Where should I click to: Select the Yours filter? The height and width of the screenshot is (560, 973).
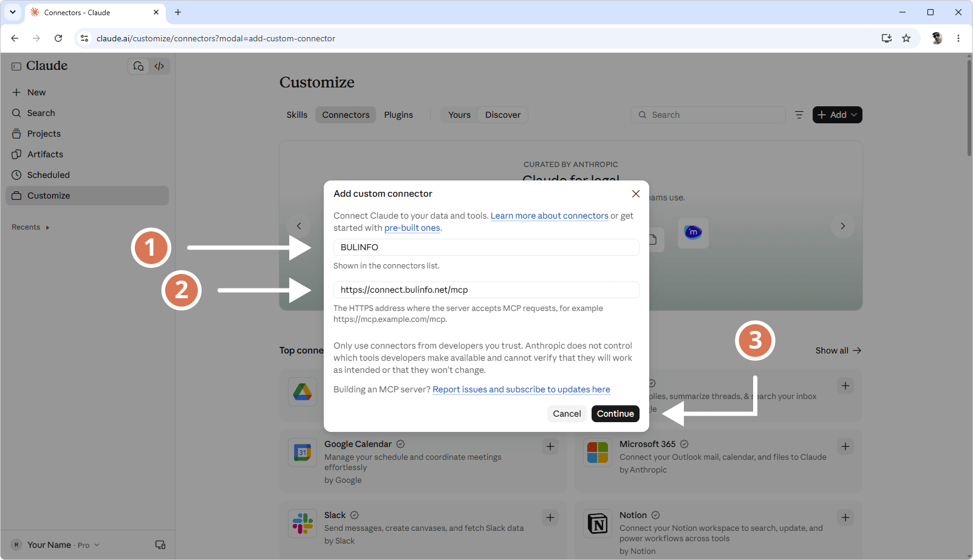tap(459, 115)
